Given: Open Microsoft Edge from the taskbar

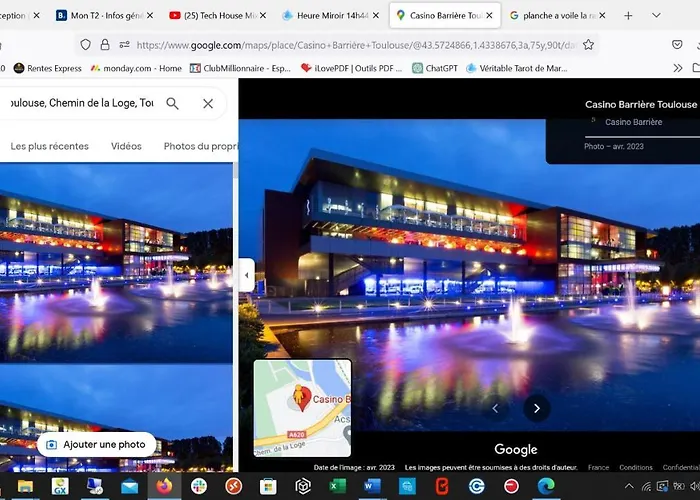Looking at the screenshot, I should point(546,486).
